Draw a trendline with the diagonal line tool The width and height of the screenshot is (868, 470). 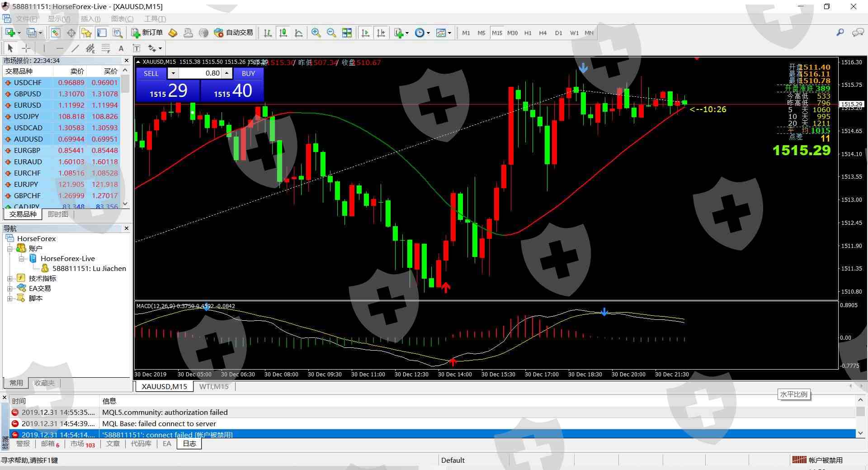[75, 48]
